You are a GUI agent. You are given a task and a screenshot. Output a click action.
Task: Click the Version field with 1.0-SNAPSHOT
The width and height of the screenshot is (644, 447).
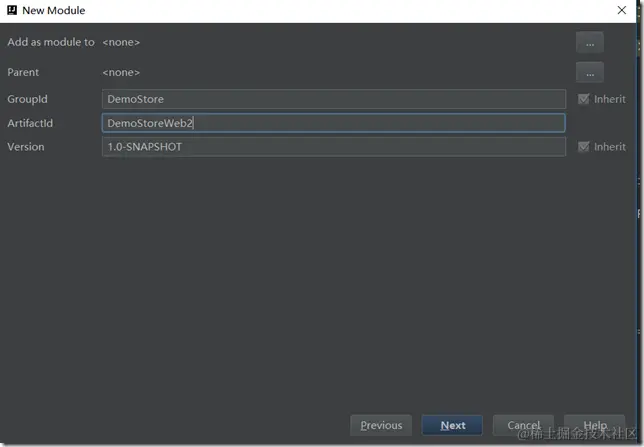(x=334, y=147)
